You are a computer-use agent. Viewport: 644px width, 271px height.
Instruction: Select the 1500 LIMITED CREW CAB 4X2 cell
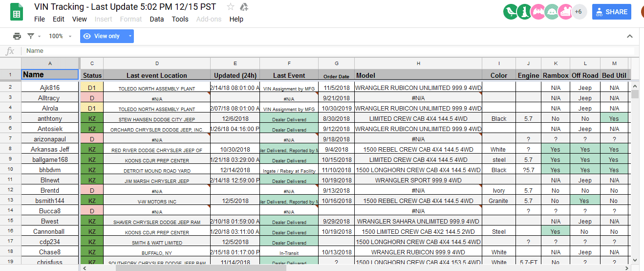click(418, 231)
